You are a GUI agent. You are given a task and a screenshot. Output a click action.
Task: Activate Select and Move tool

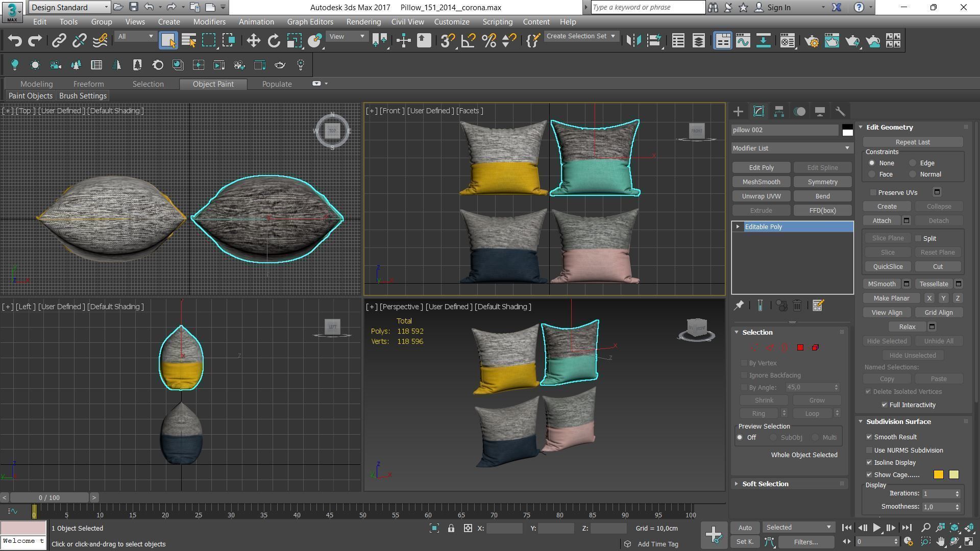[x=254, y=41]
